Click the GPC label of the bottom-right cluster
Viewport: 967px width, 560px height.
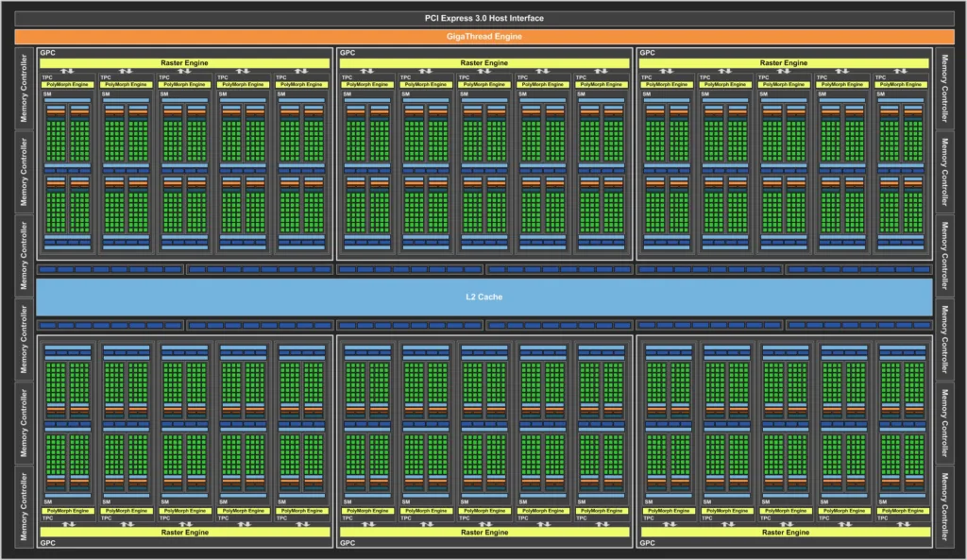[647, 543]
